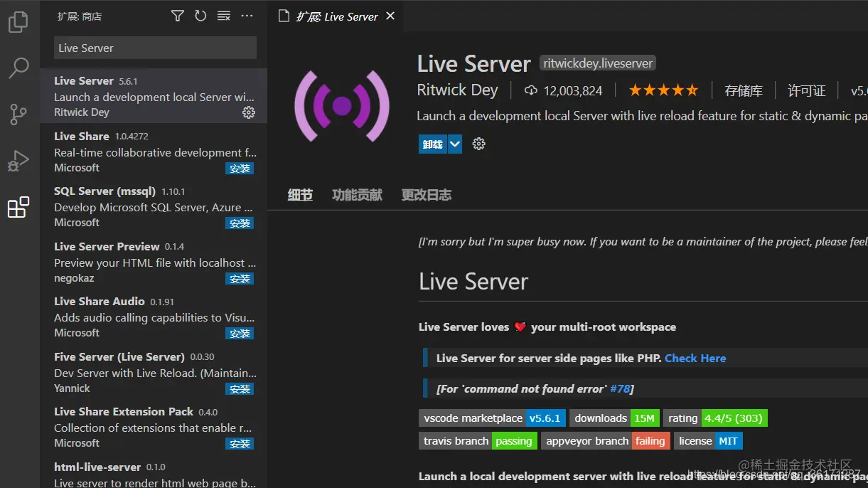This screenshot has height=488, width=868.
Task: Open extensions view more actions menu
Action: pyautogui.click(x=247, y=16)
